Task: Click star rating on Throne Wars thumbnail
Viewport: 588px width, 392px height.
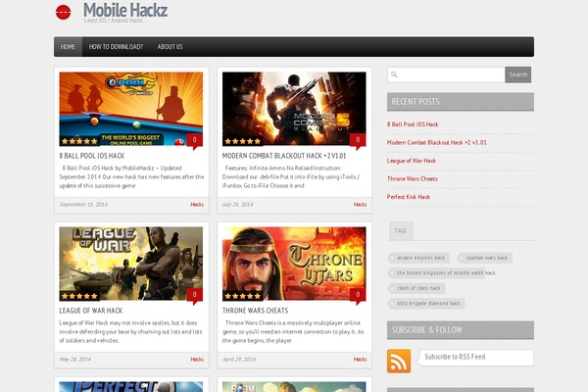Action: (243, 296)
